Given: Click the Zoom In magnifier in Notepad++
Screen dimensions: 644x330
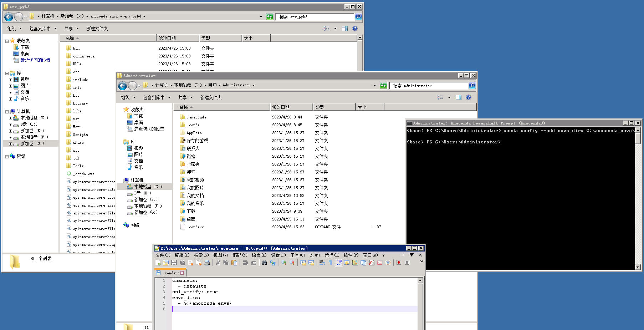Looking at the screenshot, I should coord(284,263).
